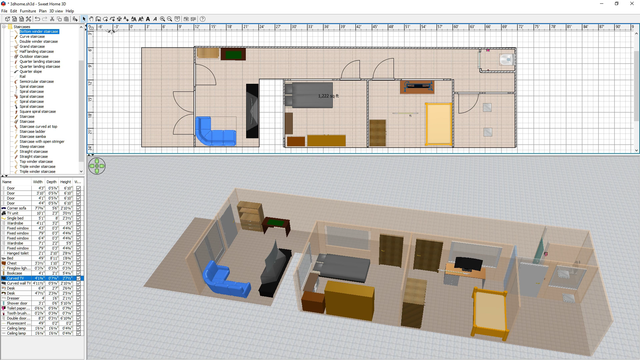Redo the last undone action
Viewport: 640px width, 360px height.
[x=44, y=19]
